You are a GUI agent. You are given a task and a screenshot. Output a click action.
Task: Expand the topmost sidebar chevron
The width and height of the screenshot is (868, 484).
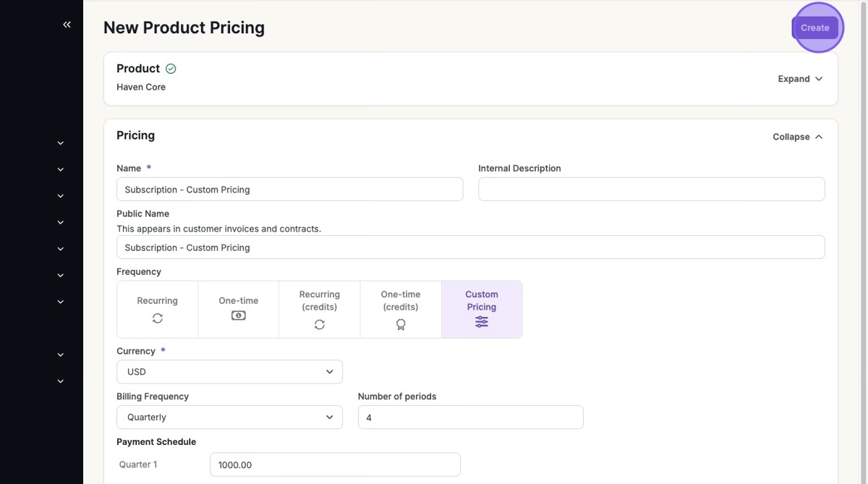point(61,143)
